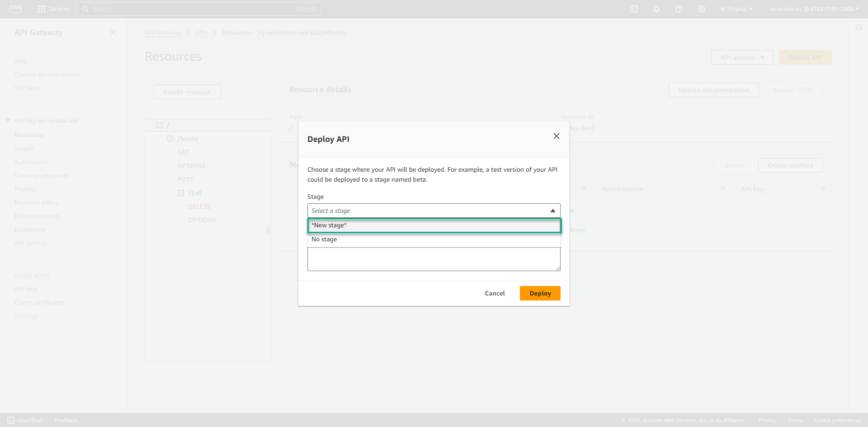Click the deployment description text area
The height and width of the screenshot is (427, 868).
tap(434, 259)
